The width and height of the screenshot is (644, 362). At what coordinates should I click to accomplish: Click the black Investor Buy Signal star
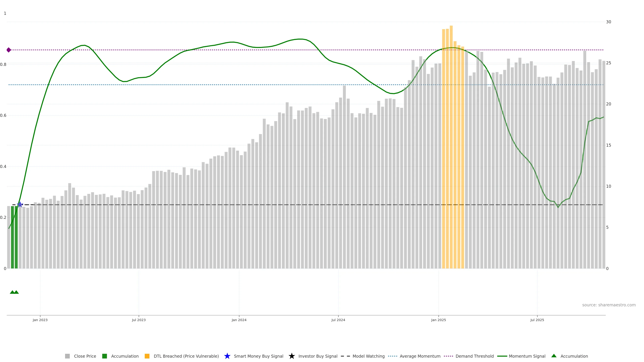pos(291,356)
